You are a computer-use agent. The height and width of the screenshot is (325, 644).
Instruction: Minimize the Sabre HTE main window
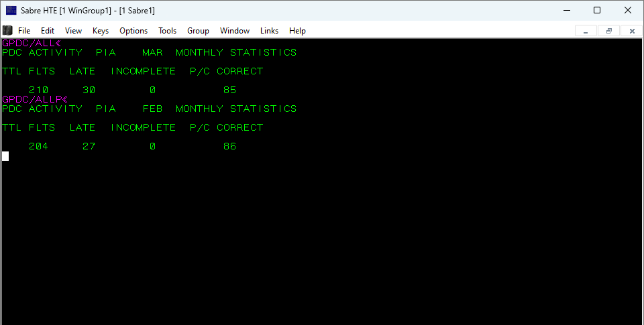pyautogui.click(x=566, y=10)
